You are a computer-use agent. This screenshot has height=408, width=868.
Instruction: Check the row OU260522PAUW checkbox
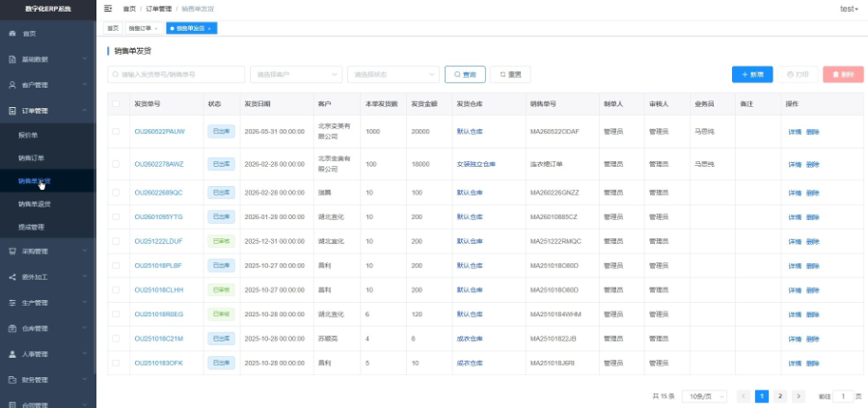(115, 132)
